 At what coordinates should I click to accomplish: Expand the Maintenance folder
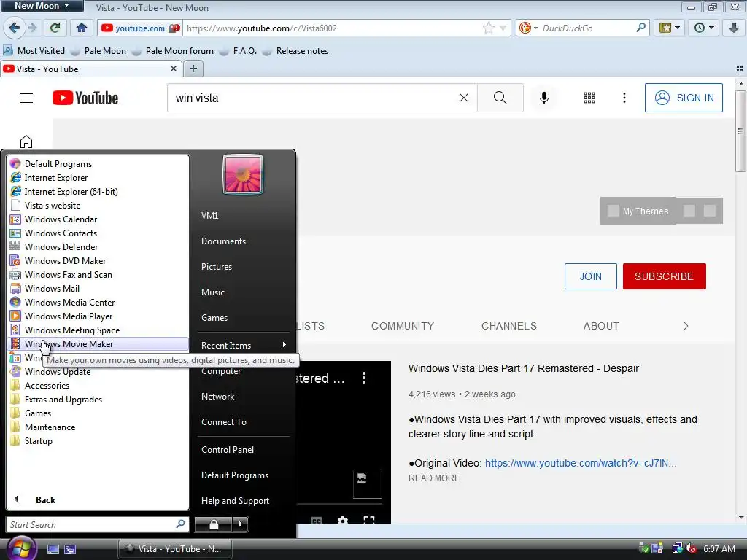pyautogui.click(x=98, y=427)
